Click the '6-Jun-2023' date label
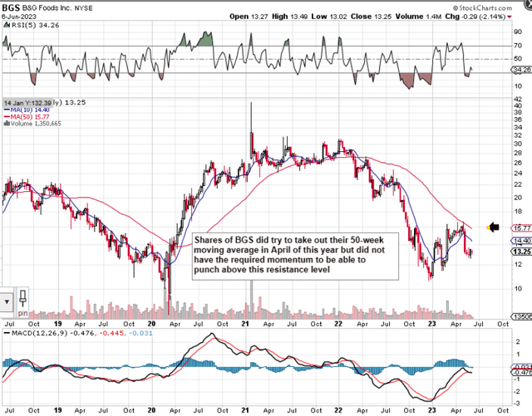Screen dimensions: 532x416 (18, 17)
